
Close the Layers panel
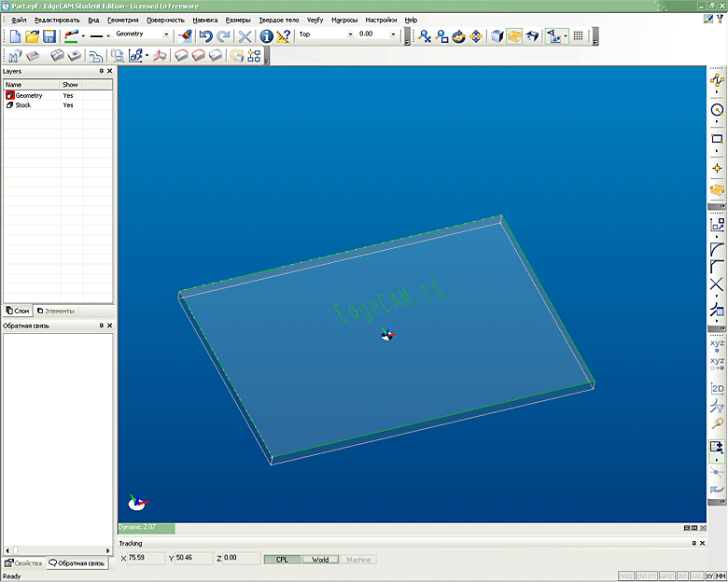coord(109,71)
